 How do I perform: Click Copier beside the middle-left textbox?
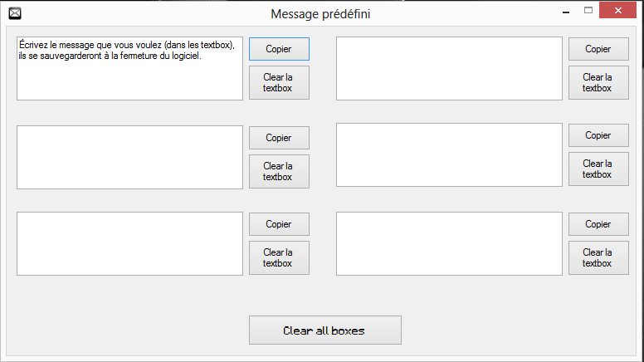pos(279,138)
